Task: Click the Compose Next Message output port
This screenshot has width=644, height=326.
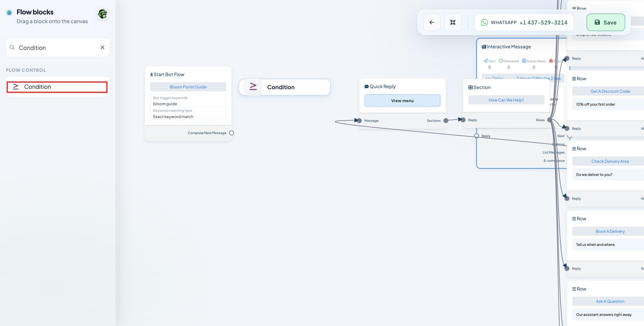Action: pyautogui.click(x=231, y=133)
